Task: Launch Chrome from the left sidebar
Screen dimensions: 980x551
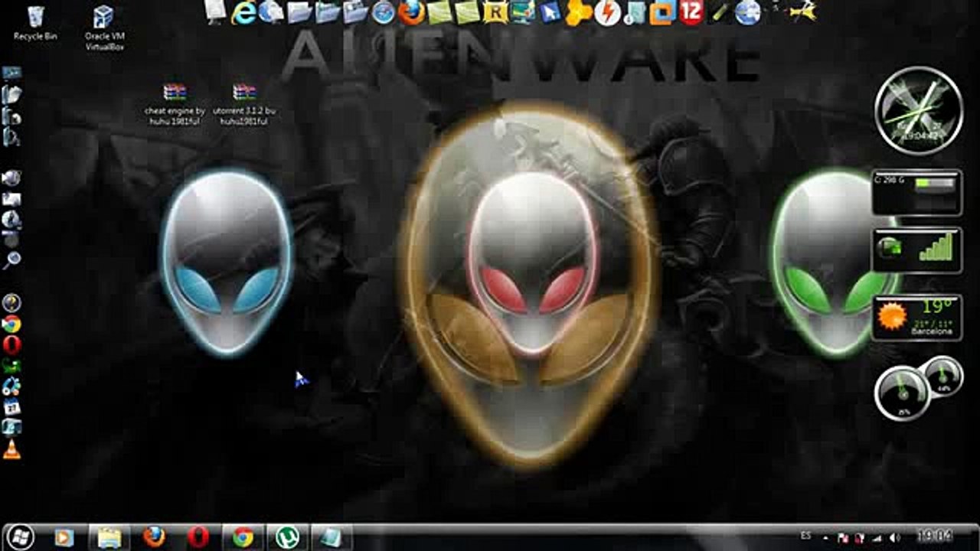Action: [11, 324]
